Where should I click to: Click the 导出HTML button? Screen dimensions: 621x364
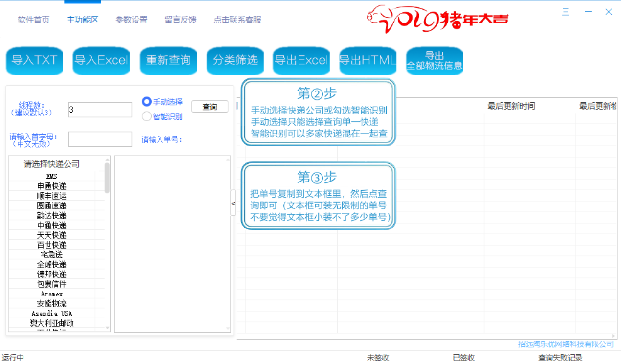tap(368, 61)
